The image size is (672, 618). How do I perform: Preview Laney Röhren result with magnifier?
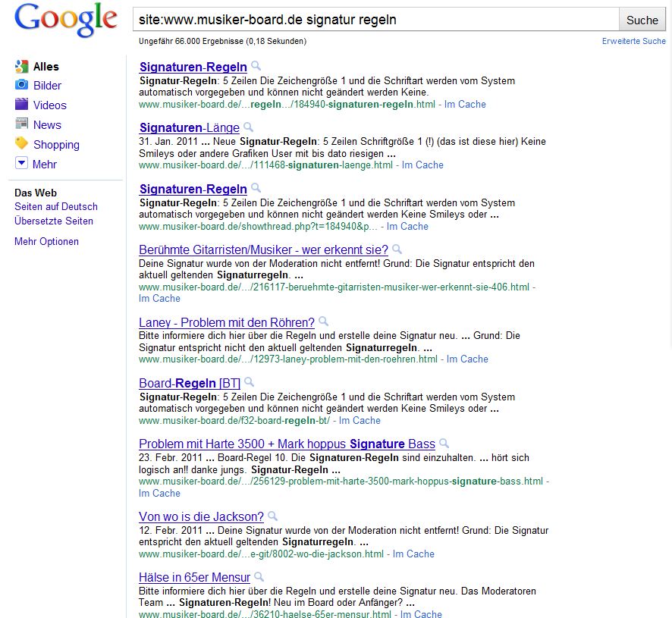pos(324,322)
